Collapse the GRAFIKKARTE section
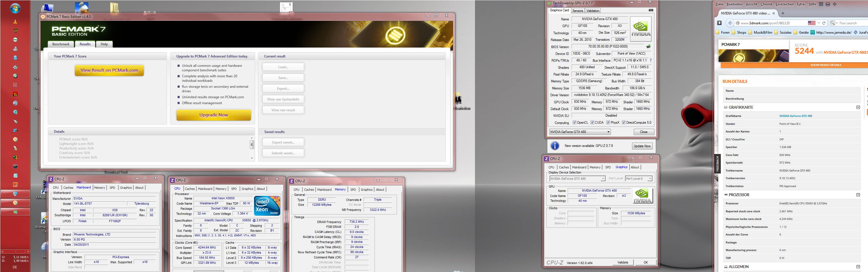This screenshot has height=272, width=868. point(858,107)
